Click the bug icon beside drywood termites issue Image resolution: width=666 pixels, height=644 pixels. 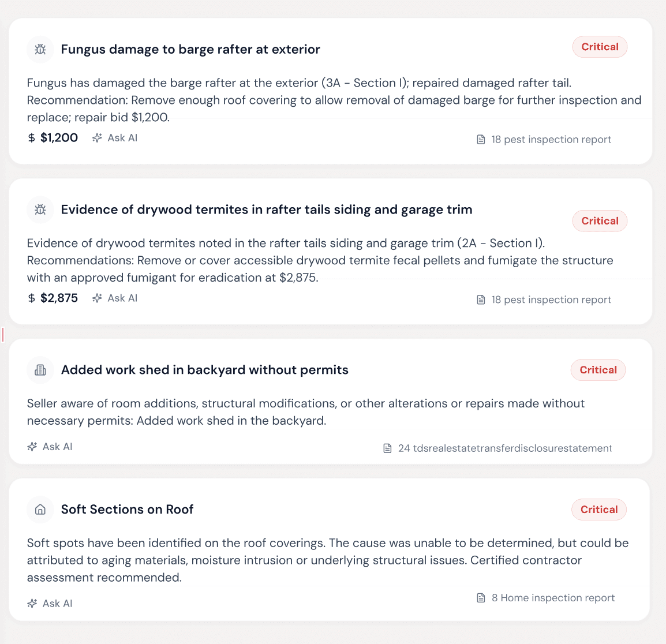click(x=40, y=209)
